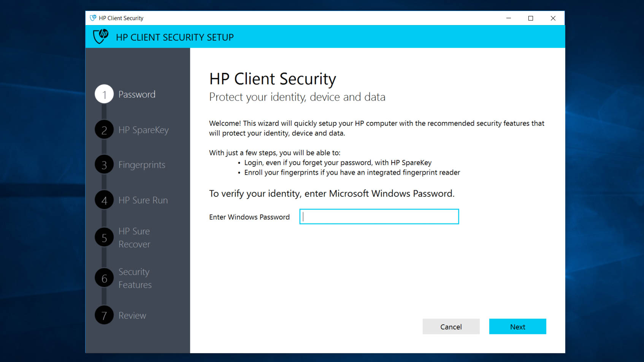Click 'Protect your identity, device and data' subtitle
This screenshot has width=644, height=362.
point(297,97)
